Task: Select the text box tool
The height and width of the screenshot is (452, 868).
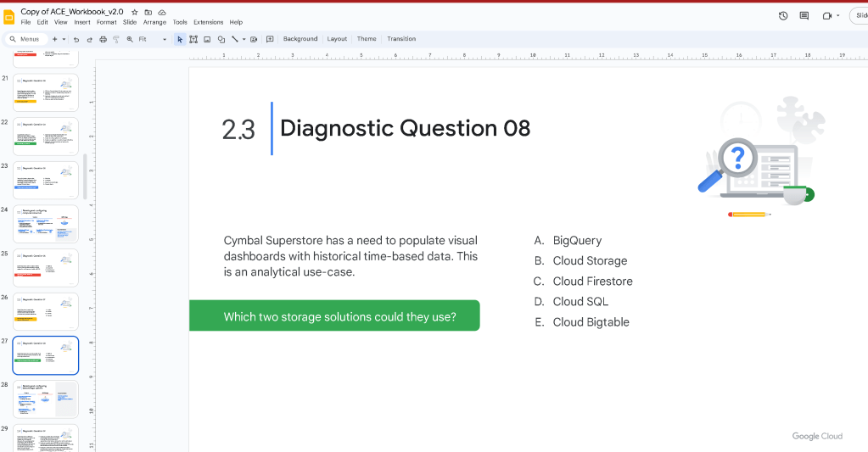Action: click(193, 39)
